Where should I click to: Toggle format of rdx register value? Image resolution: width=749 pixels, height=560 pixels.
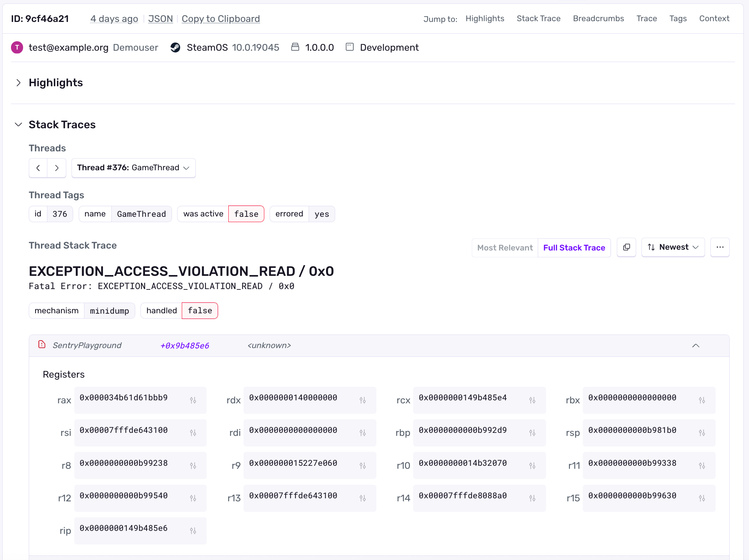tap(362, 400)
